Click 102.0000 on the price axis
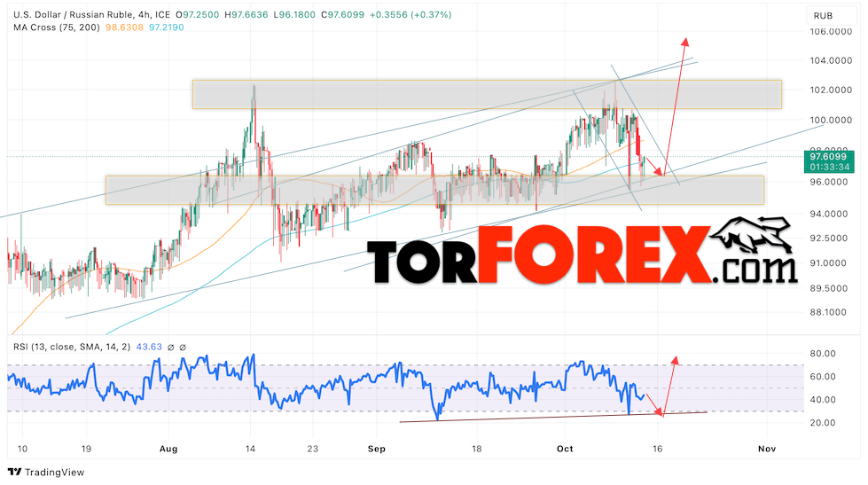The height and width of the screenshot is (485, 868). (x=831, y=90)
